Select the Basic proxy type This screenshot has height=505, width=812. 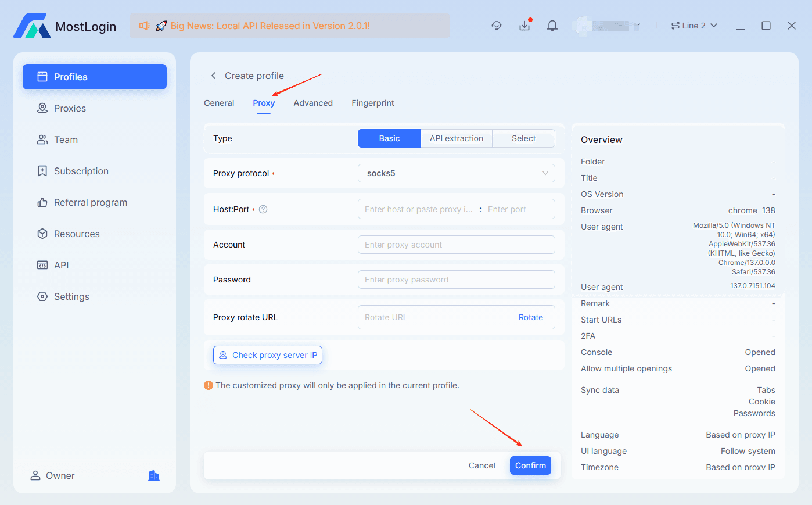pos(389,138)
